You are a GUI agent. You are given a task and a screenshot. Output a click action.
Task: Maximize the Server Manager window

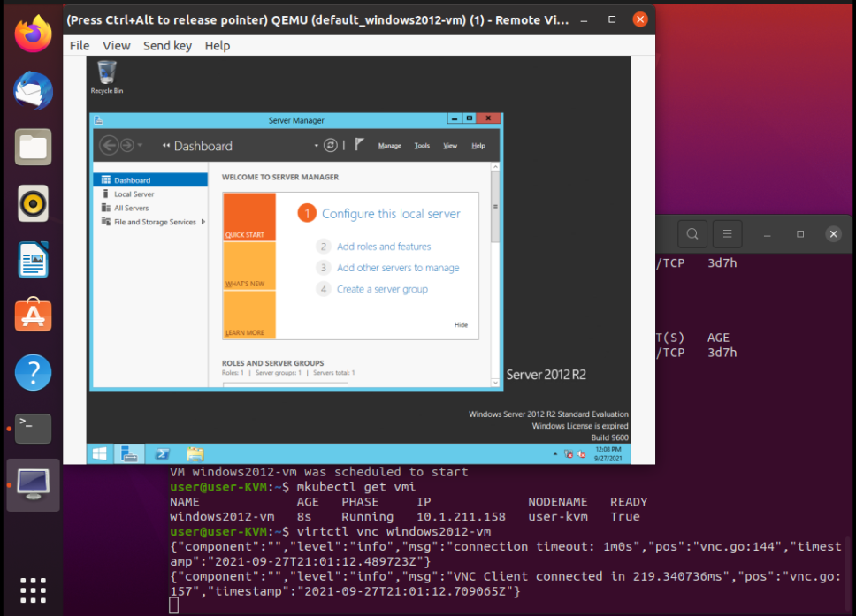(469, 118)
